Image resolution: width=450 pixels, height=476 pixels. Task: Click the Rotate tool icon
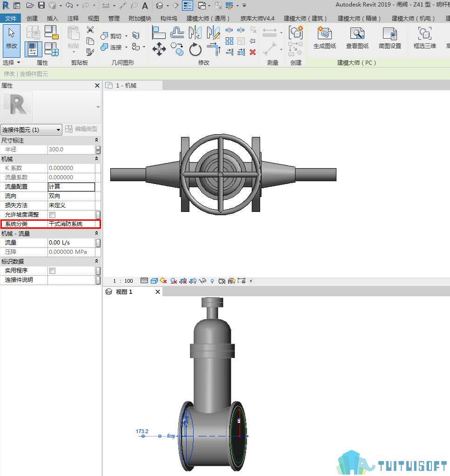click(x=195, y=49)
